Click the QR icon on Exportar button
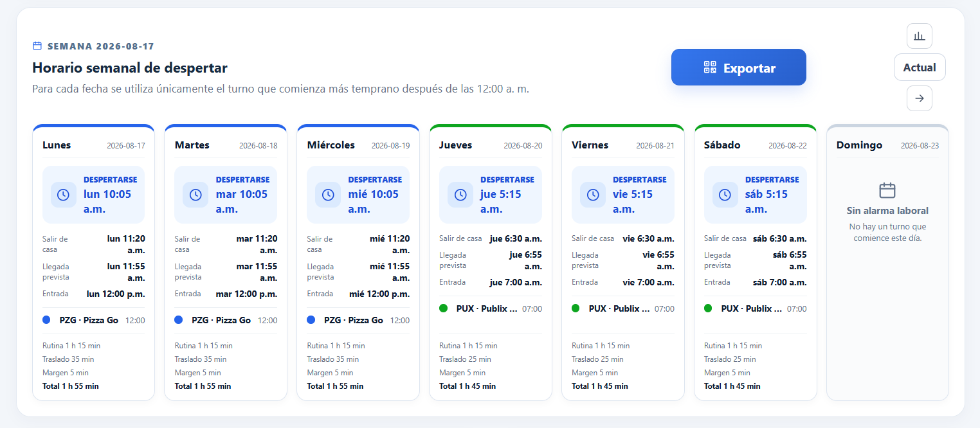980x428 pixels. tap(710, 67)
